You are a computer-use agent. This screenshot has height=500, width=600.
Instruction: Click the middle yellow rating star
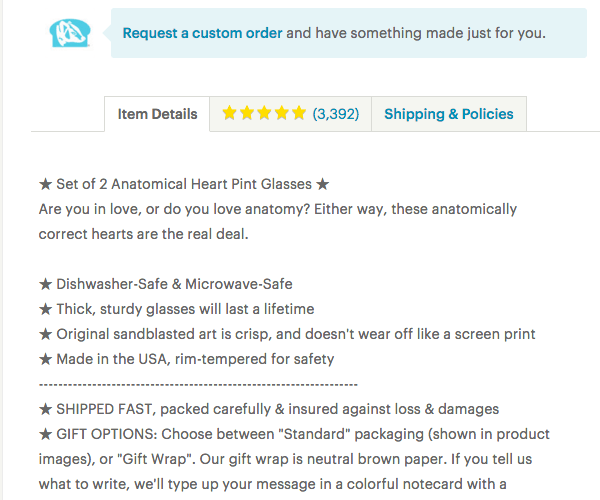264,113
